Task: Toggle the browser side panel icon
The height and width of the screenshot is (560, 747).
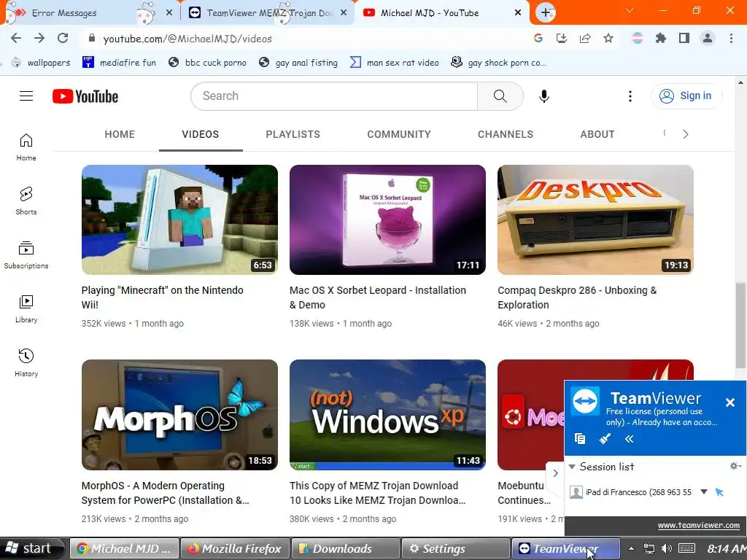Action: click(684, 39)
